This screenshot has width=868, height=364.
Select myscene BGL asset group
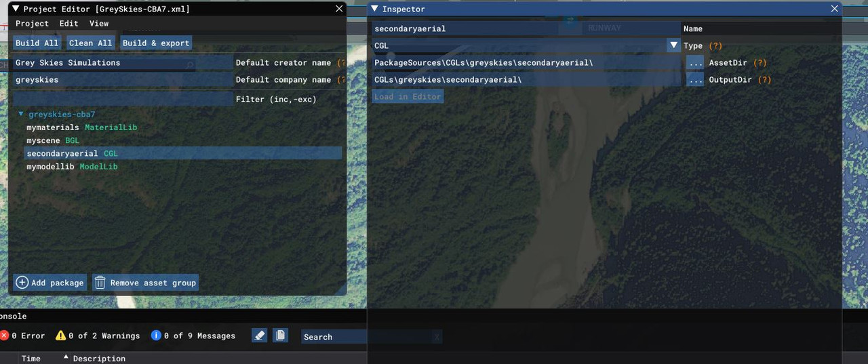tap(53, 140)
